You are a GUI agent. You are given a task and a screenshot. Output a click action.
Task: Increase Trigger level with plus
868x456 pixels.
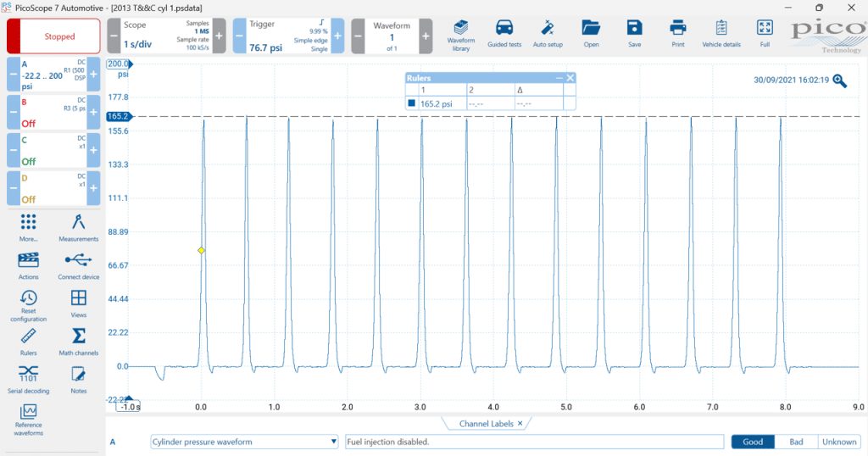337,36
